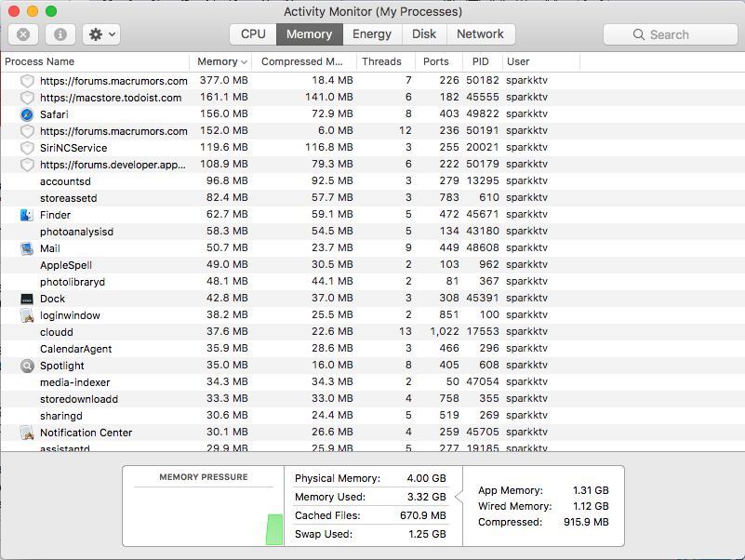The height and width of the screenshot is (560, 745).
Task: Open the Inspect process info button
Action: coord(60,34)
